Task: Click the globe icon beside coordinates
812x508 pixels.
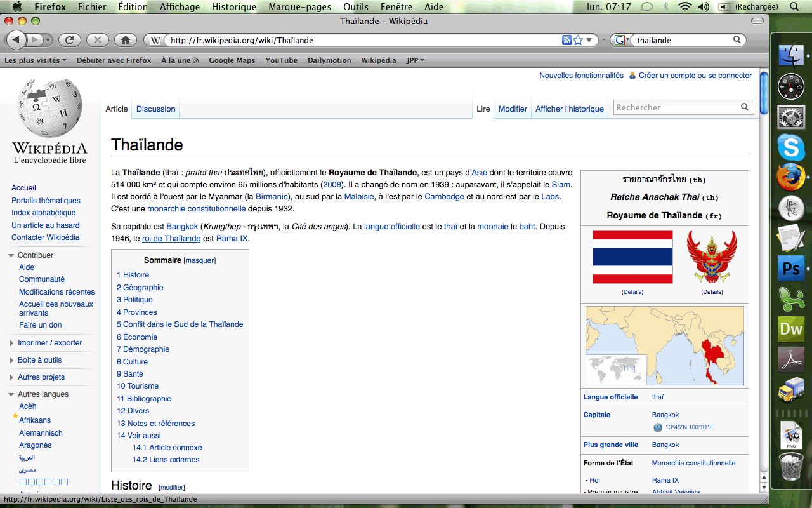Action: click(658, 427)
